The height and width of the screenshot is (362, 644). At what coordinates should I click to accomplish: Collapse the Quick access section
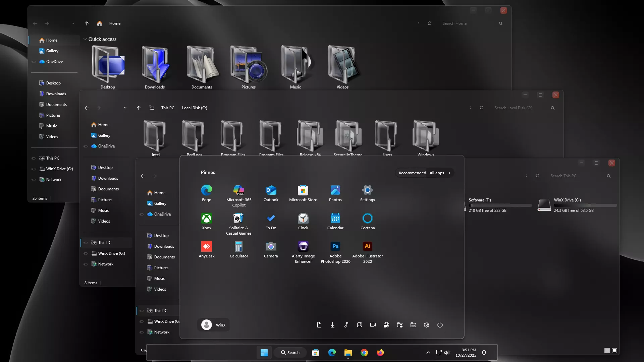[x=85, y=39]
